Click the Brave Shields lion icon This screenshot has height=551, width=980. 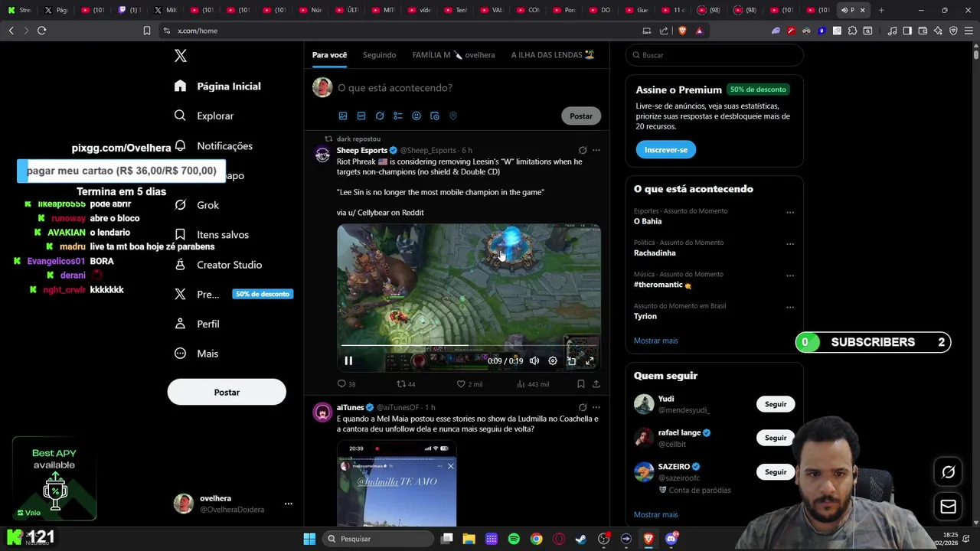[682, 31]
